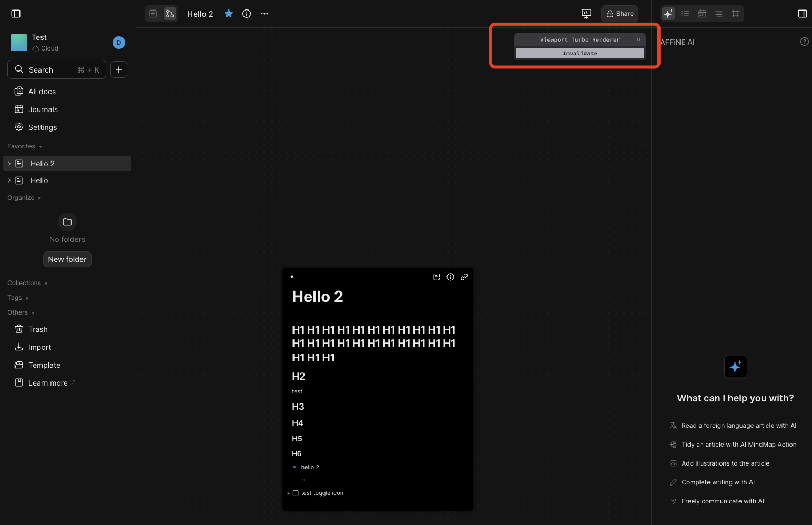Open the frames panel tab

[x=736, y=14]
